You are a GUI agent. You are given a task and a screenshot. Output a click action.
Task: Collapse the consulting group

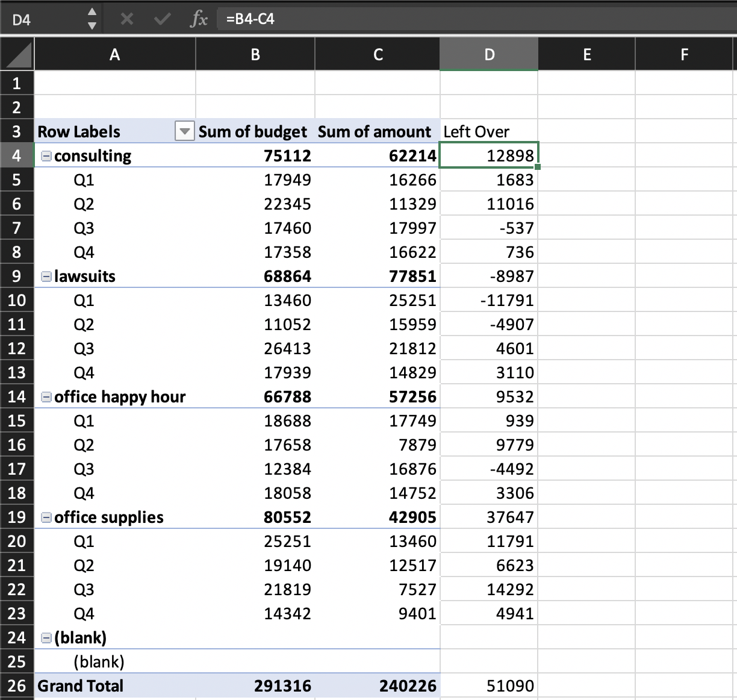[x=46, y=156]
